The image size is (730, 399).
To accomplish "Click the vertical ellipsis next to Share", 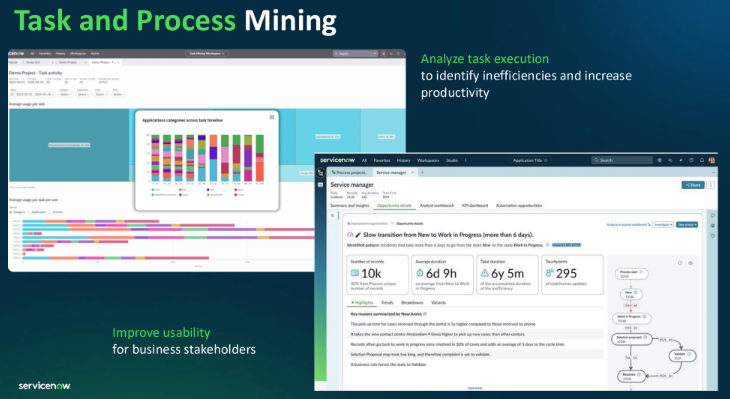I will pos(710,185).
